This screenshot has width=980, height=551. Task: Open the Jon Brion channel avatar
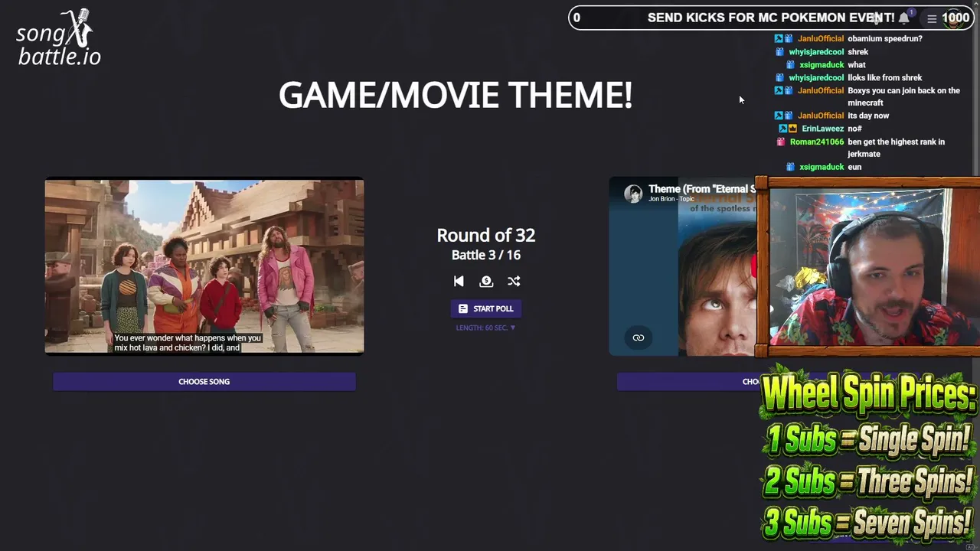[x=633, y=194]
